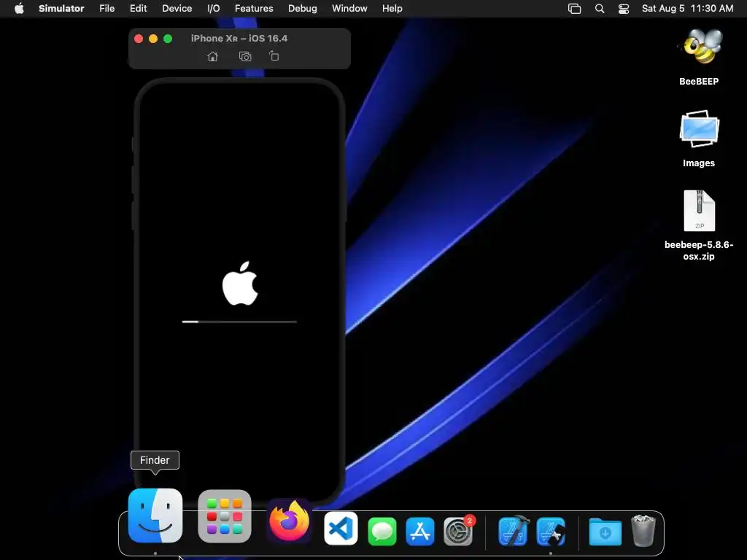Take a screenshot with the camera icon
This screenshot has height=560, width=747.
pyautogui.click(x=245, y=57)
